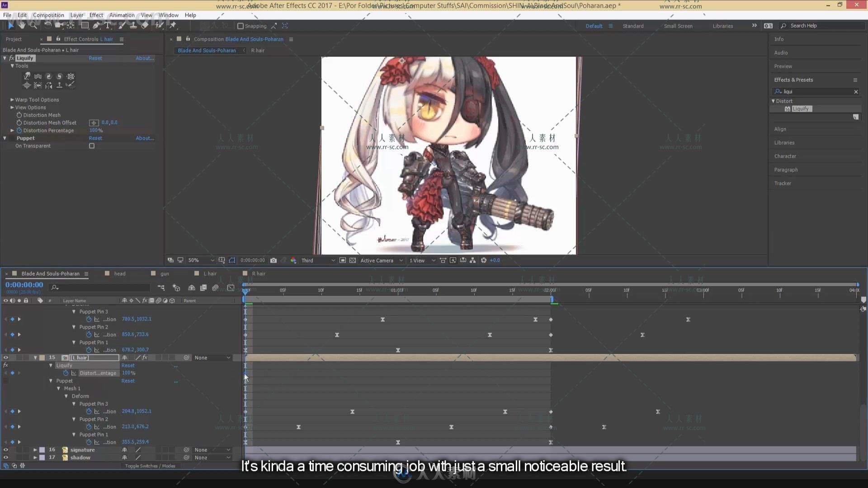
Task: Open Show Channel color management icon
Action: (x=293, y=260)
